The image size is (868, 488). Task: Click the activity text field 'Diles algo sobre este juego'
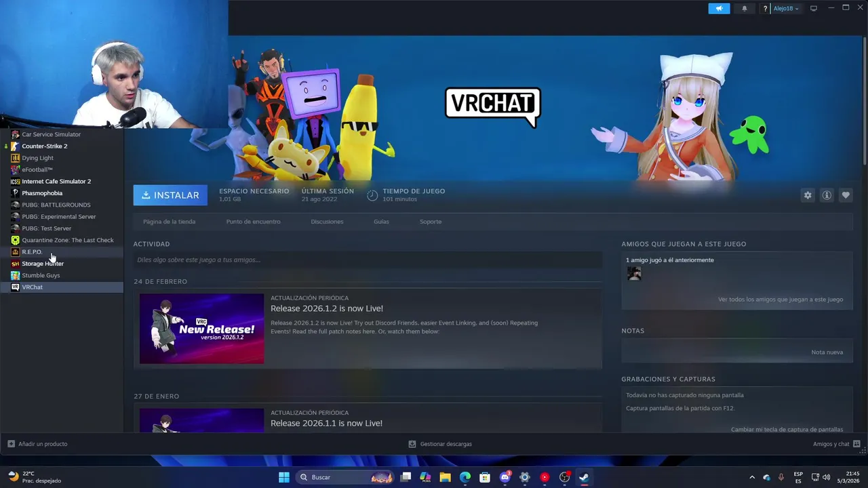point(368,260)
